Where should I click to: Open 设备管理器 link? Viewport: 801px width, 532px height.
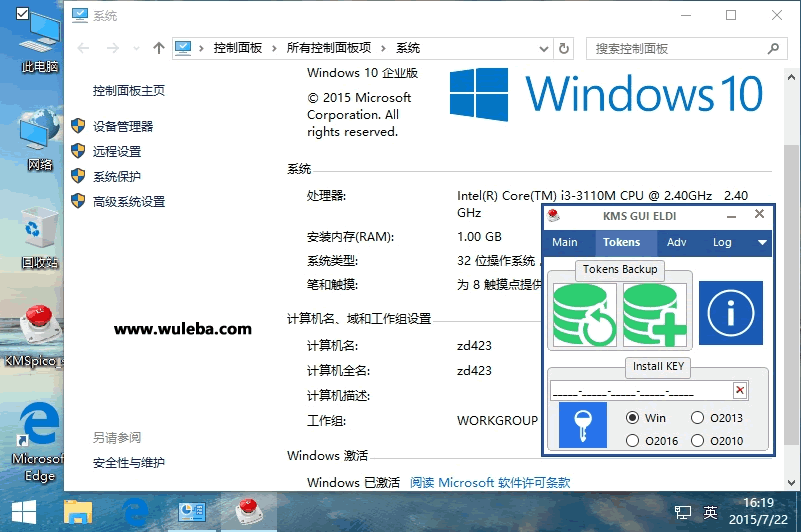123,126
